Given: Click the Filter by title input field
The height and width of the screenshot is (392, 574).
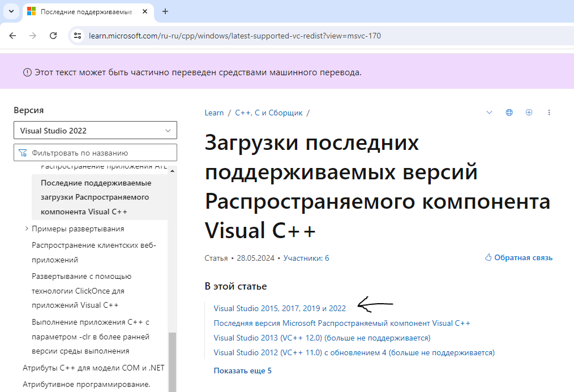Looking at the screenshot, I should click(x=95, y=153).
